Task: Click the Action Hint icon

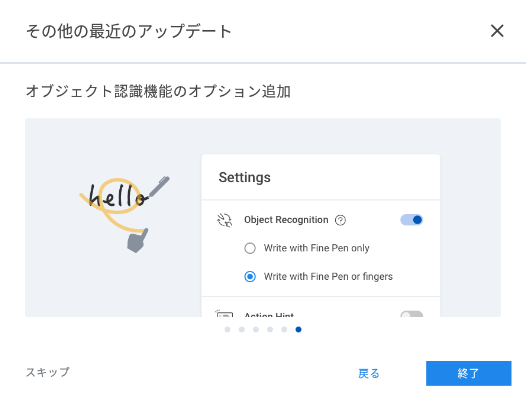Action: point(224,314)
